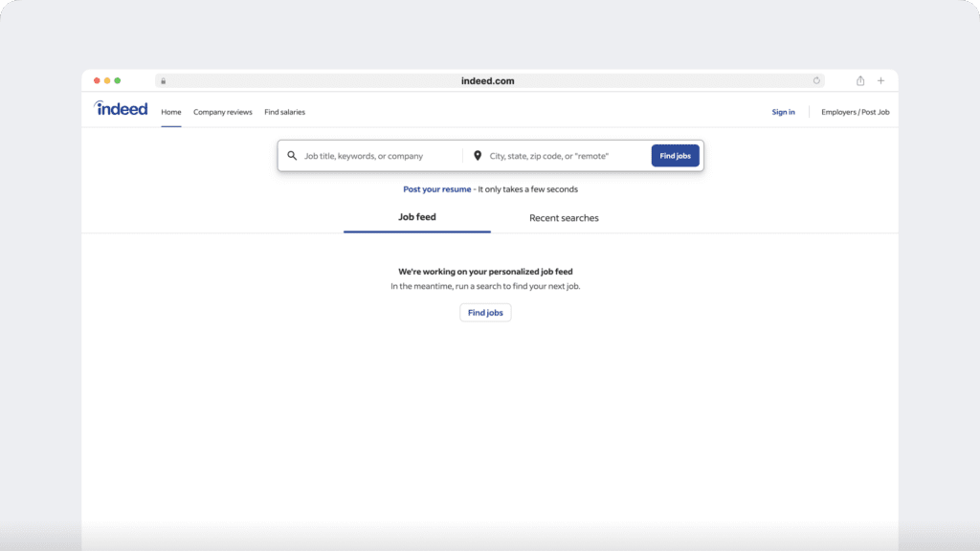Open the browser share icon
This screenshot has width=980, height=551.
[860, 81]
